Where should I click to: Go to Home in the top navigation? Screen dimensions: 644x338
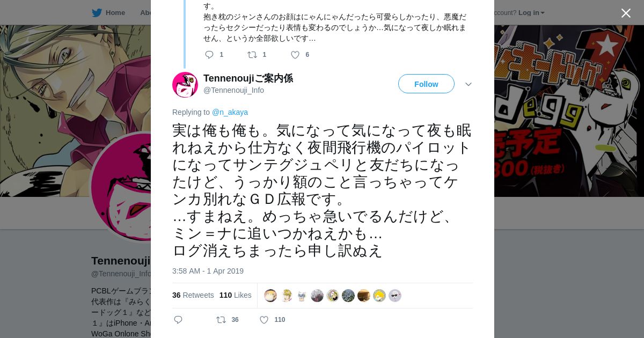click(x=115, y=13)
